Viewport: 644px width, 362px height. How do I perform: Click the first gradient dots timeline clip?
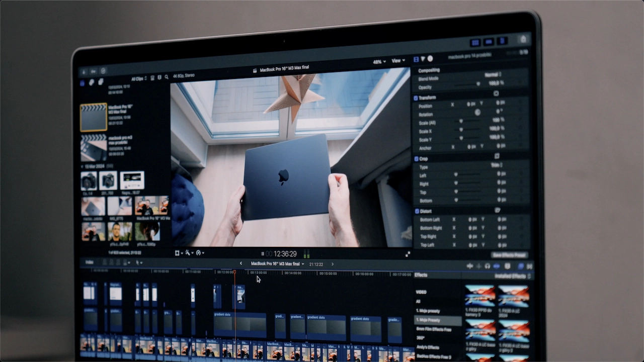click(x=240, y=325)
